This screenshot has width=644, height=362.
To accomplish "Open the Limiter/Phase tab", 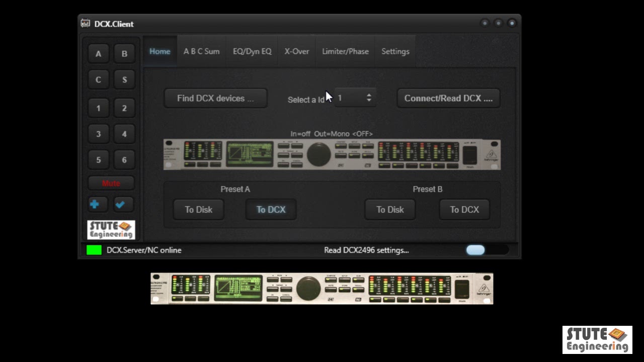I will 345,51.
